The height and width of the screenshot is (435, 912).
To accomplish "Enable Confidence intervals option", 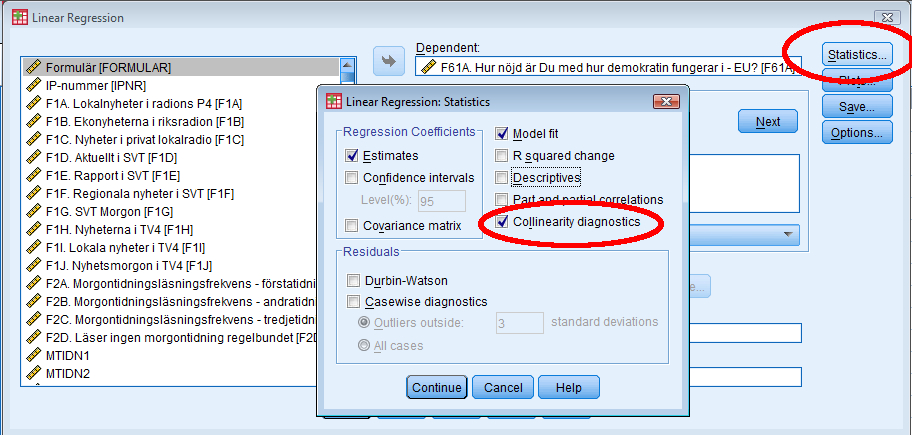I will pos(352,178).
